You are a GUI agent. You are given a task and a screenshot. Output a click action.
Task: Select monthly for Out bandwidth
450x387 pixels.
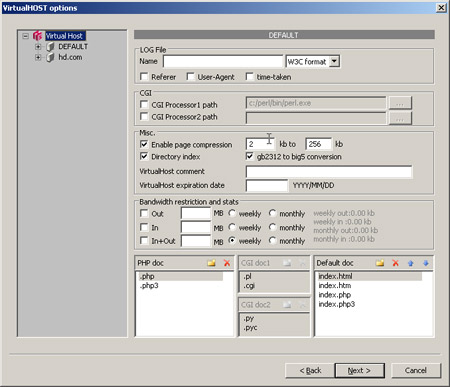point(272,213)
